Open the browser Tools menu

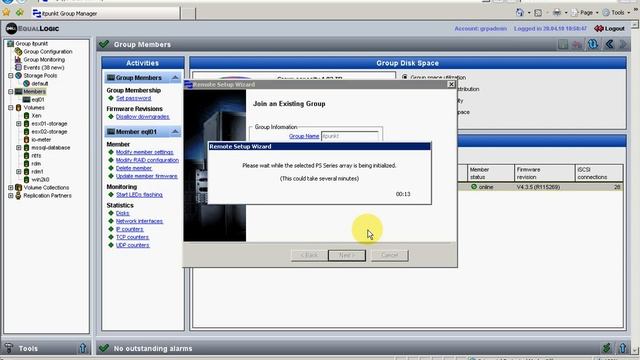[x=617, y=13]
